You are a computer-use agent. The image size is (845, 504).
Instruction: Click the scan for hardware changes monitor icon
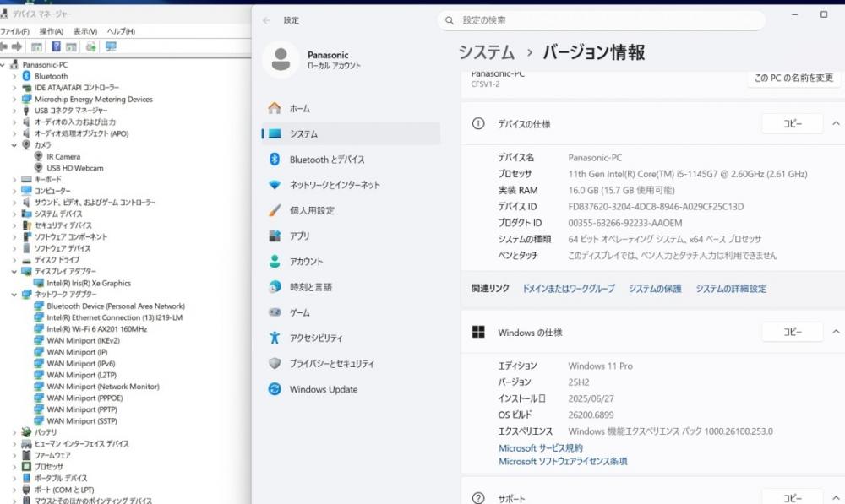tap(111, 47)
